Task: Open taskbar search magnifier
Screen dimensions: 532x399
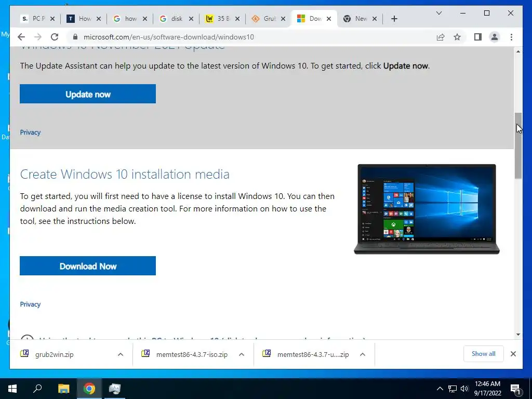Action: 37,389
